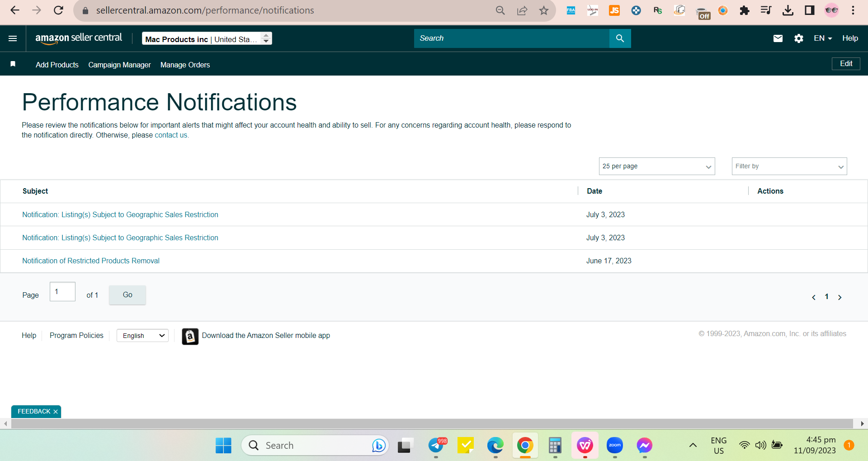Go to previous page arrow
This screenshot has width=868, height=461.
point(814,297)
